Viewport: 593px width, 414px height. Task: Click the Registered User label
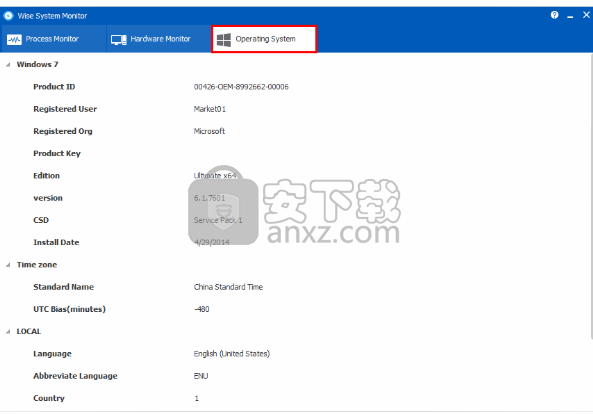coord(65,109)
